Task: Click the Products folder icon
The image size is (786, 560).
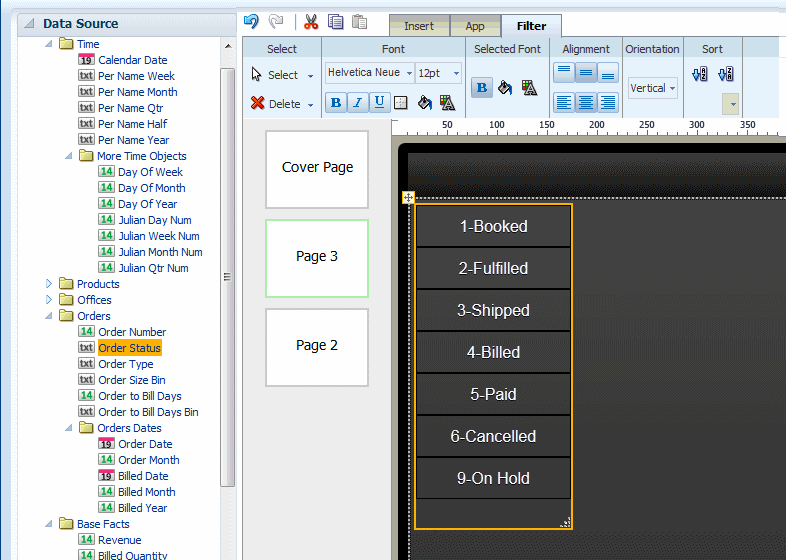Action: tap(66, 284)
